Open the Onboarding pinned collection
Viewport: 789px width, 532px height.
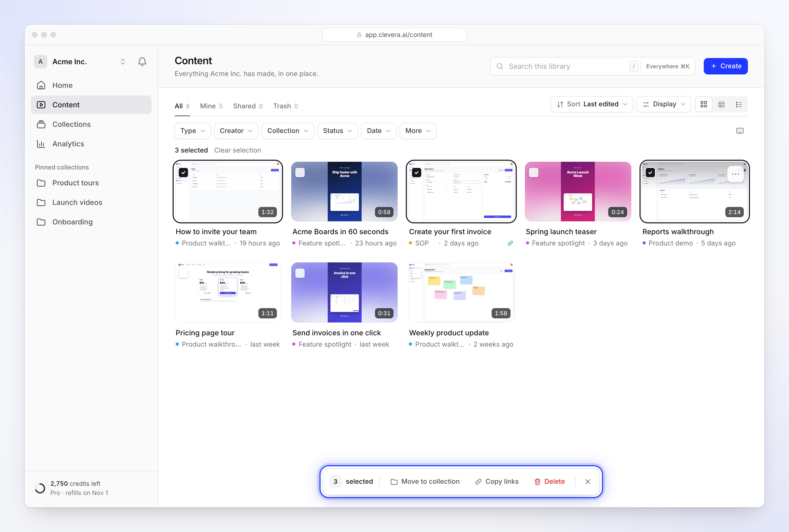point(91,222)
